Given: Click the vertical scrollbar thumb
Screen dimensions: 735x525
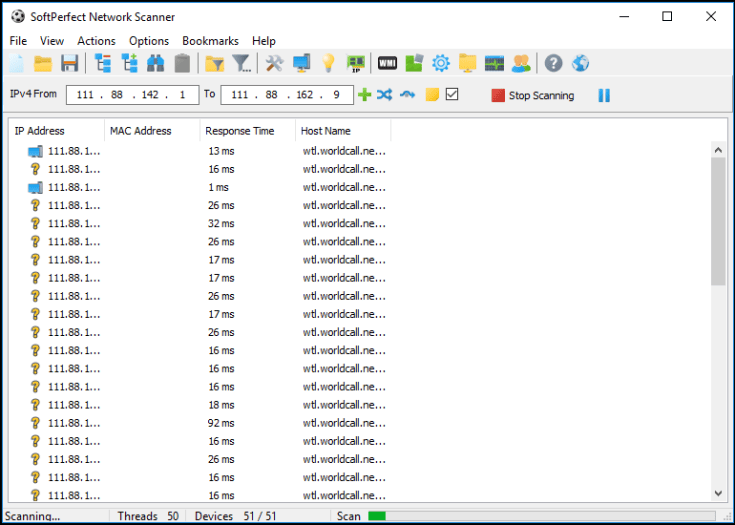Looking at the screenshot, I should coord(718,221).
